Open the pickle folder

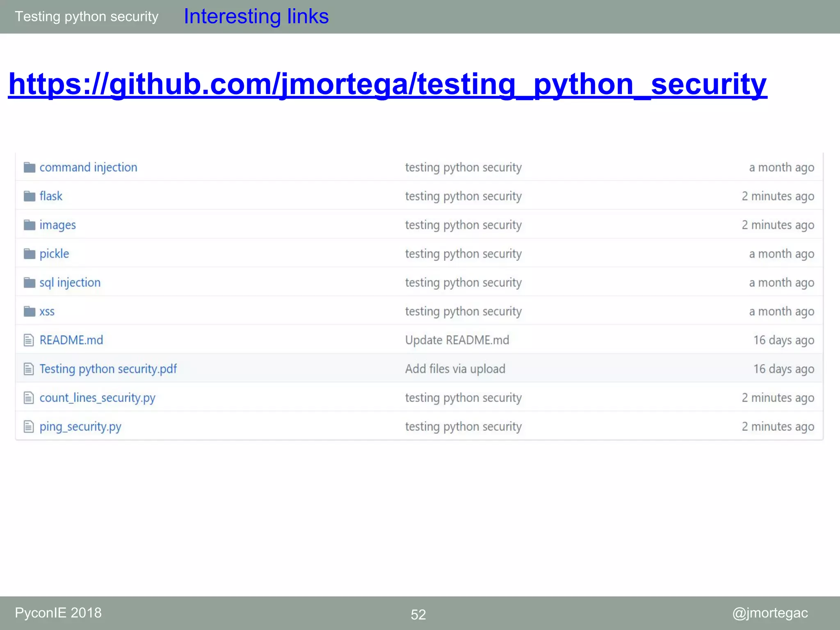54,254
